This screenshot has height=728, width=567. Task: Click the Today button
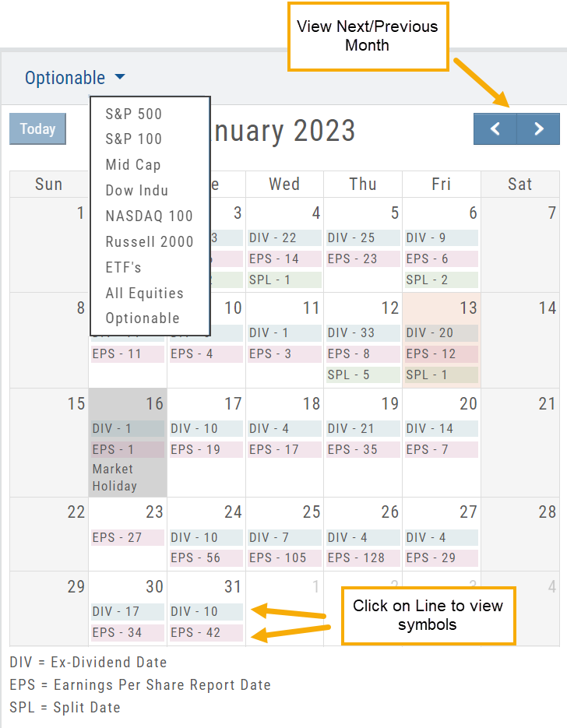pyautogui.click(x=37, y=129)
